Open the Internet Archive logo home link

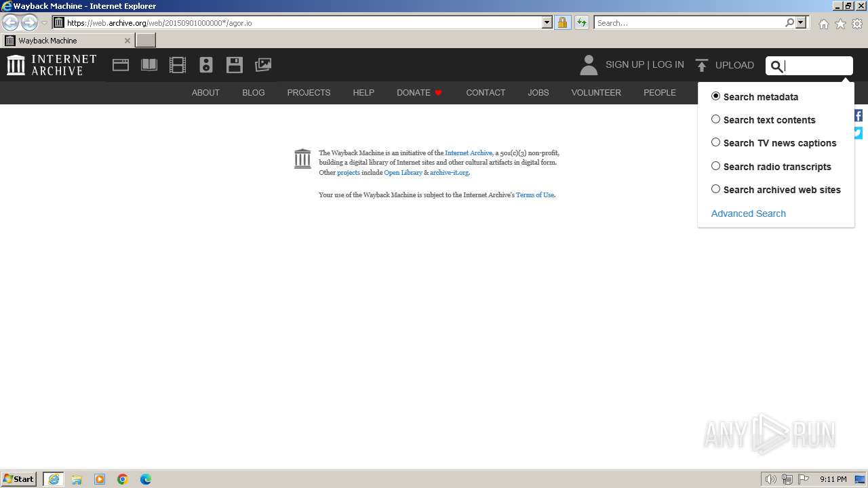(52, 65)
